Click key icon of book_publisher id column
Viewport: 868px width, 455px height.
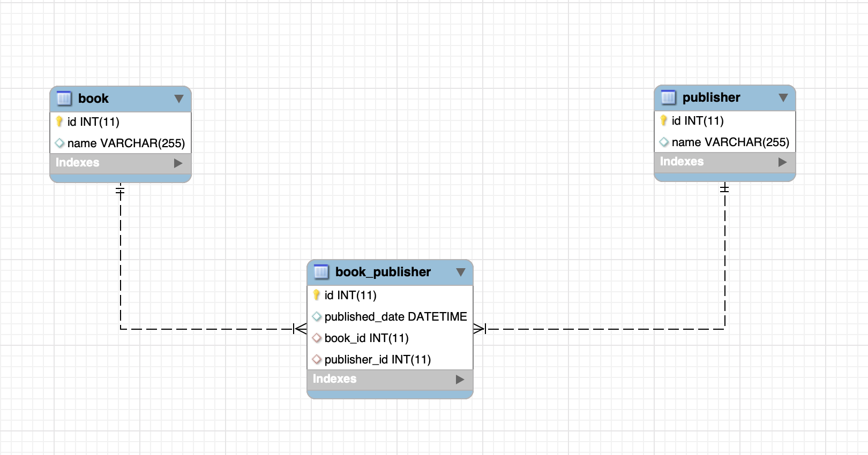317,295
